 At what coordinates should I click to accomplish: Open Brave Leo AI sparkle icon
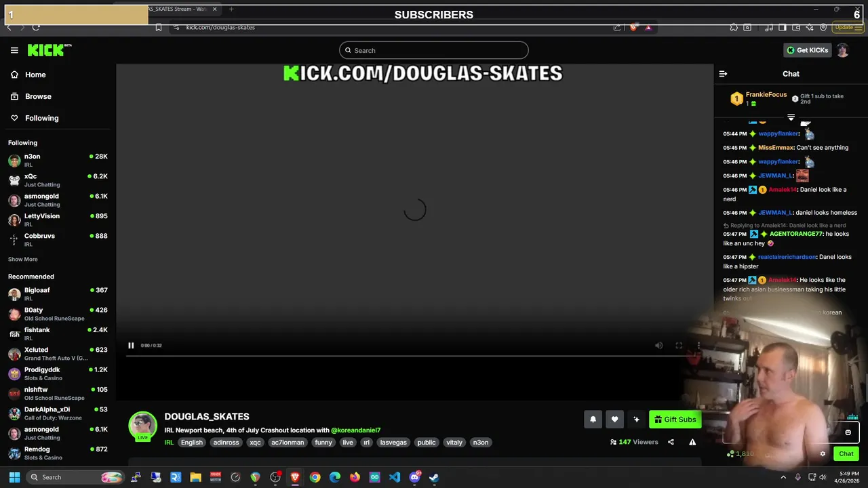click(810, 27)
